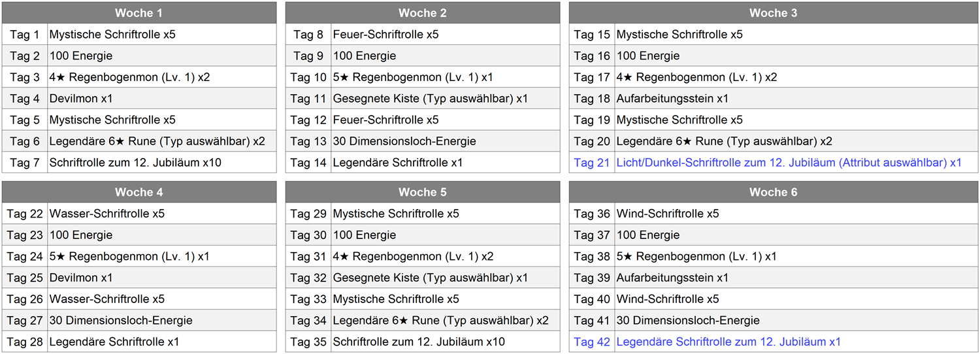The image size is (980, 354).
Task: Select the Tag 8 Feuer-Schriftrolle x5 reward
Action: 385,35
